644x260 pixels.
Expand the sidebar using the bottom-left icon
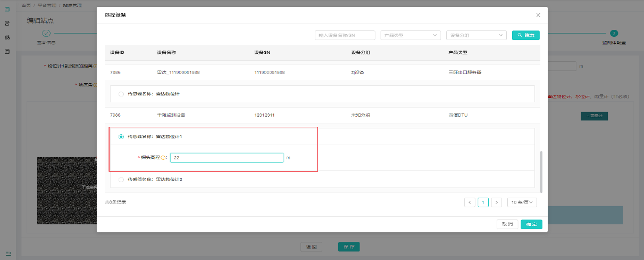7,253
